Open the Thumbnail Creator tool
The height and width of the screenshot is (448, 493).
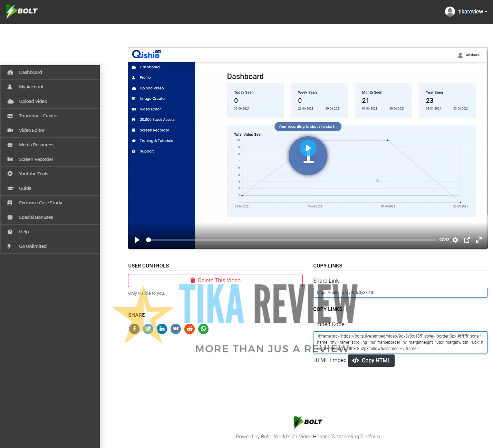tap(38, 116)
